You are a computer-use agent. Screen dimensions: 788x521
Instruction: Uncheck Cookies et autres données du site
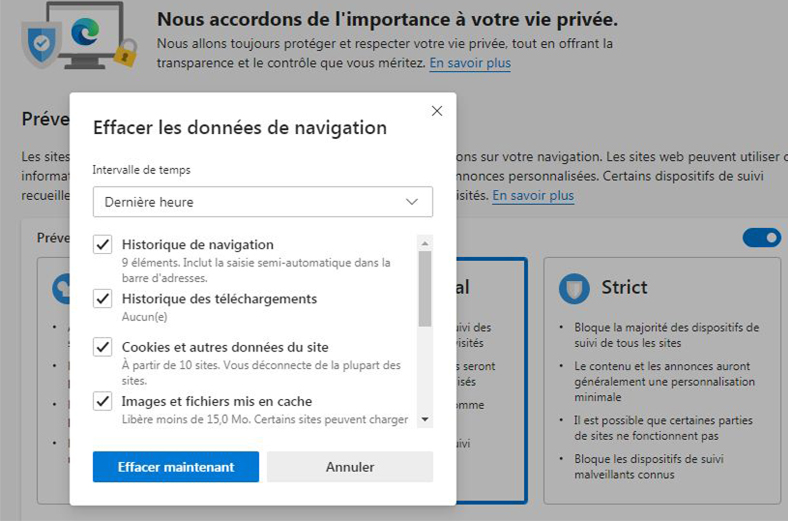(103, 347)
